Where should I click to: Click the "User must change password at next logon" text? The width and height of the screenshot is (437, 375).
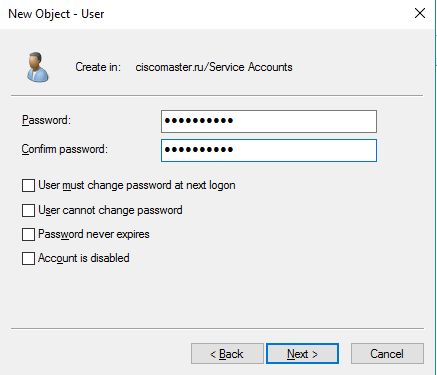click(137, 185)
